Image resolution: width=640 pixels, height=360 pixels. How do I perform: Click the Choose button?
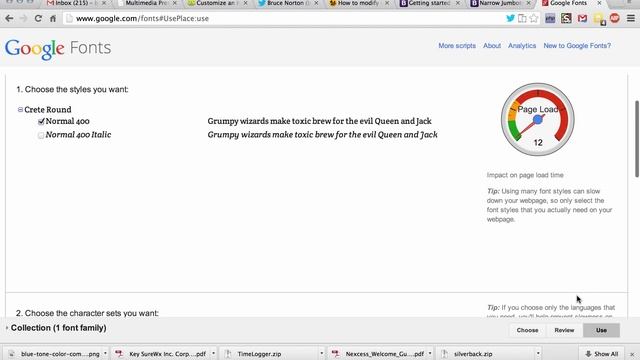pyautogui.click(x=527, y=330)
